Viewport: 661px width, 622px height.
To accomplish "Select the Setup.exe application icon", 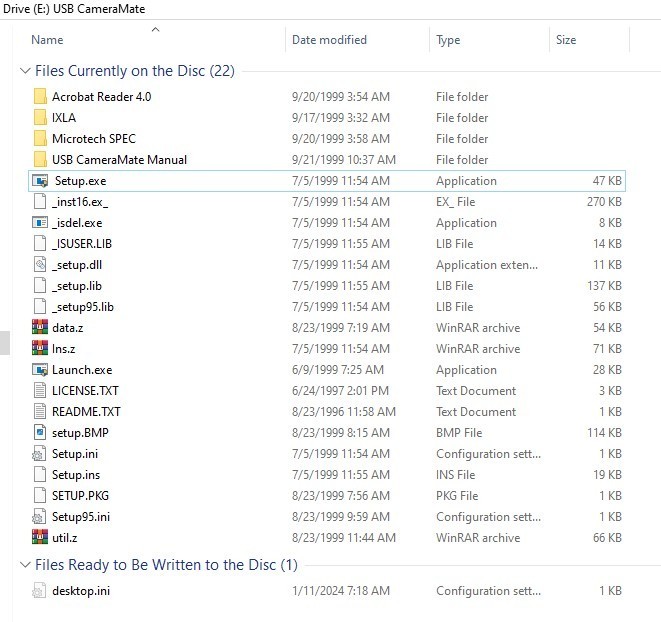I will [41, 181].
